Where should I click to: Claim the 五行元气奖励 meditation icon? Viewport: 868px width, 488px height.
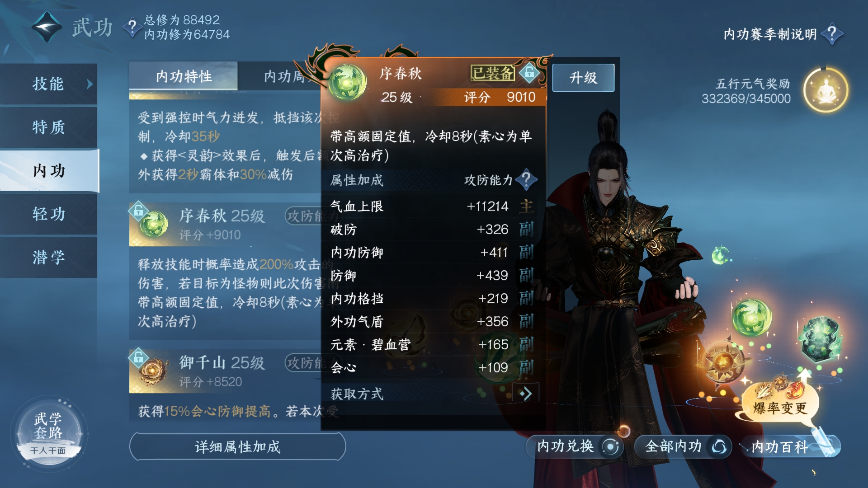[826, 90]
